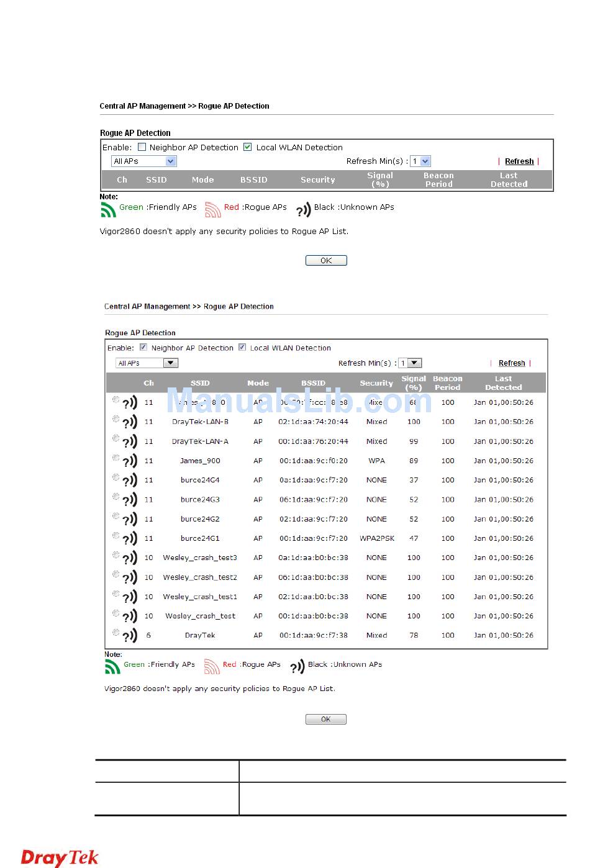Select the Wesley_crash_test2 radio button
Screen dimensions: 590x868
tap(116, 574)
